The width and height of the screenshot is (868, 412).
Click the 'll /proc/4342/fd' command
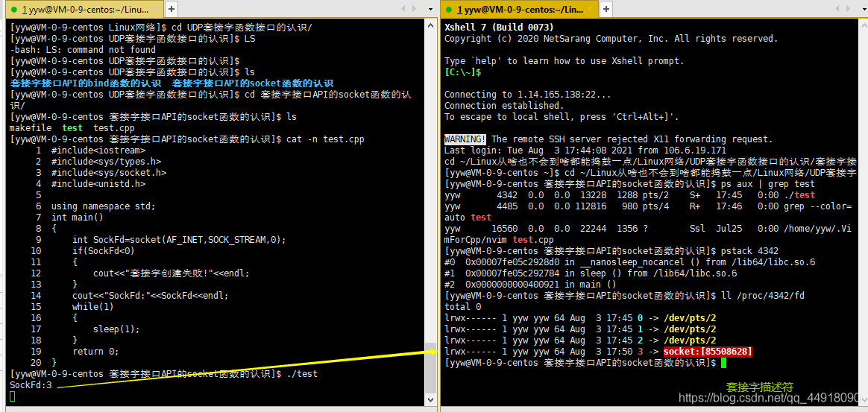tap(762, 295)
